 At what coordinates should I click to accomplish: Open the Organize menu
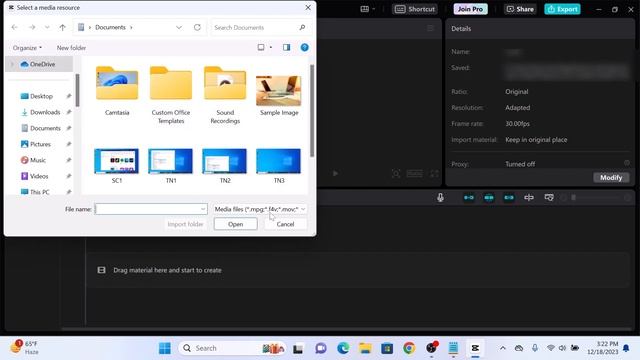pos(27,48)
